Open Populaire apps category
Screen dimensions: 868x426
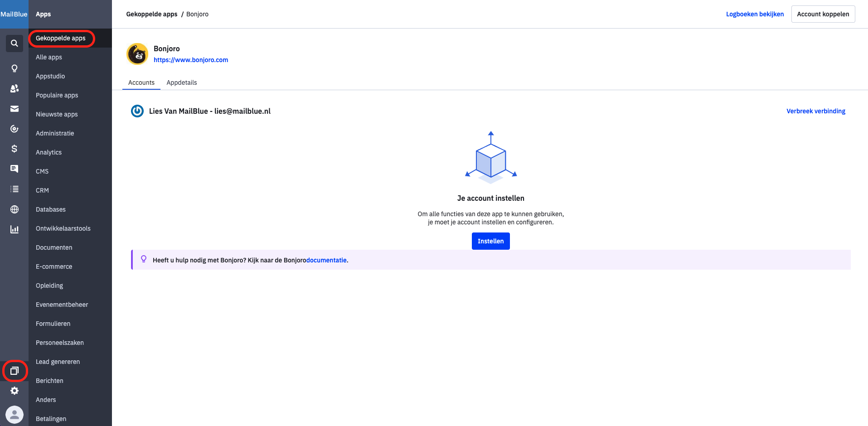point(70,95)
